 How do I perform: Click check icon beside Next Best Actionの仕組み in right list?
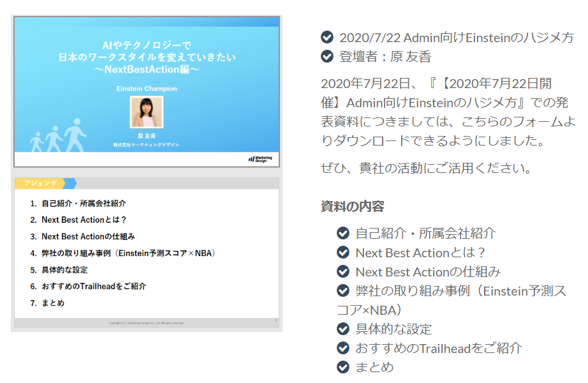click(x=343, y=271)
